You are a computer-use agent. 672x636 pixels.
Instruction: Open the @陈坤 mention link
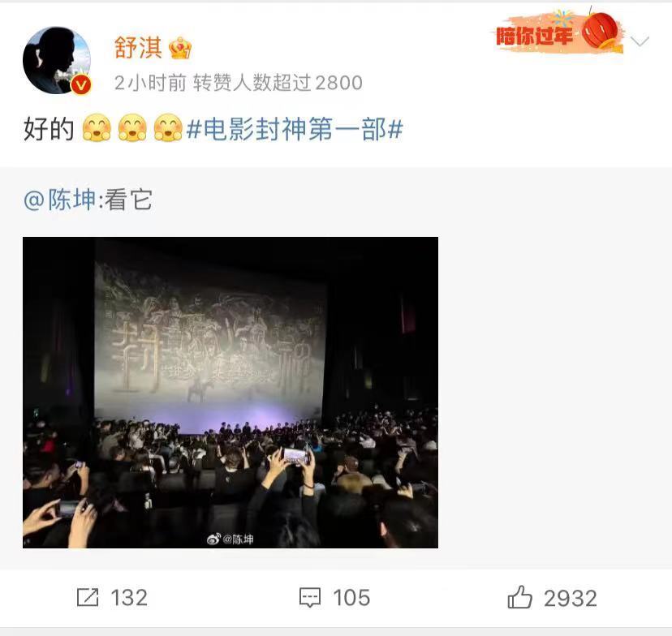click(59, 200)
